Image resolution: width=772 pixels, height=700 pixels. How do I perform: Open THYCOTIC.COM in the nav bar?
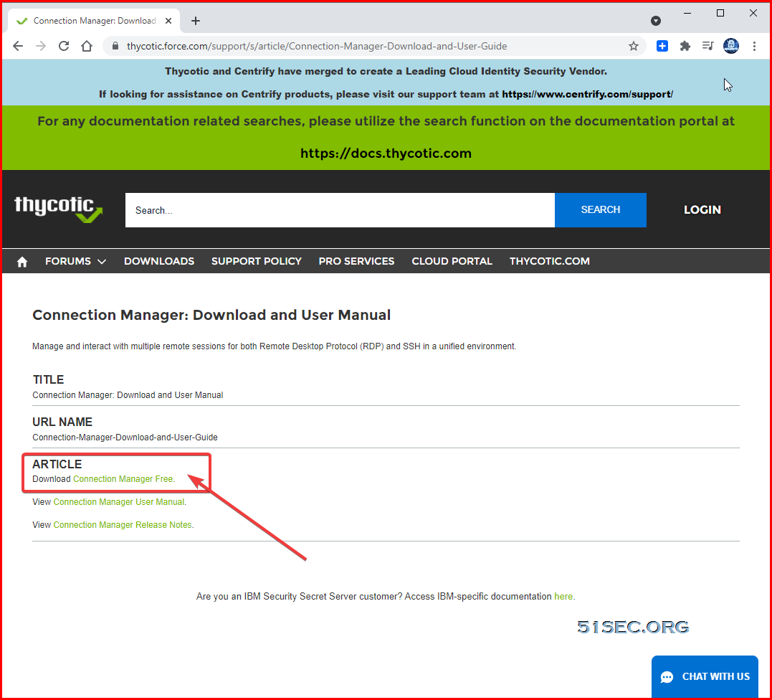pyautogui.click(x=550, y=262)
